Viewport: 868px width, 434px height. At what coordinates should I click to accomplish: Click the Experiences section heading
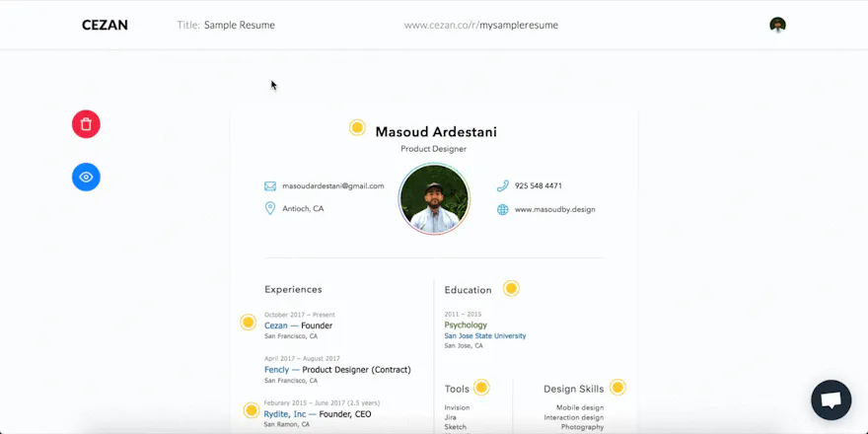[293, 290]
